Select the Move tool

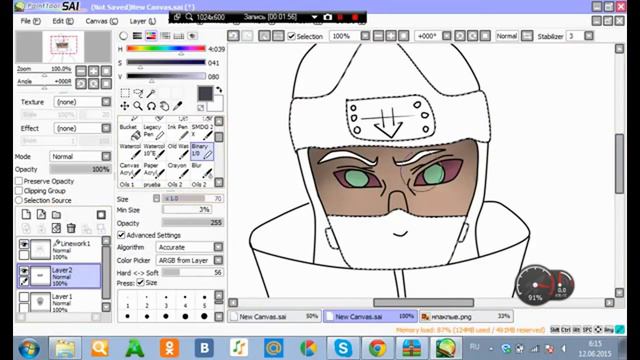[125, 107]
